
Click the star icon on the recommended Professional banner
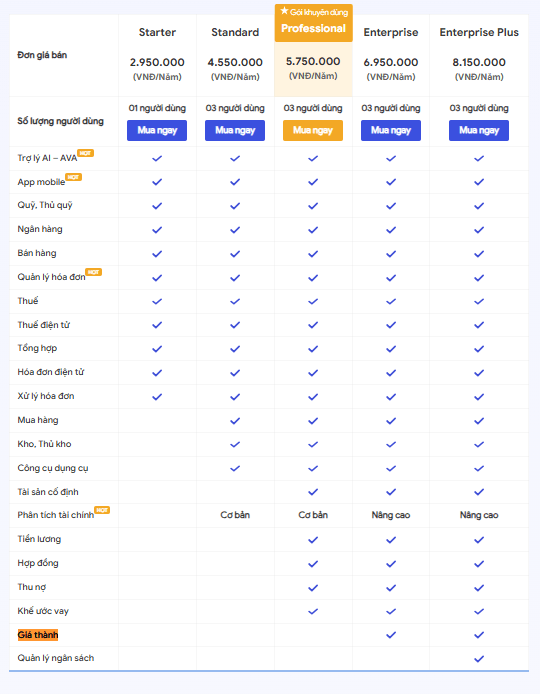coord(285,11)
